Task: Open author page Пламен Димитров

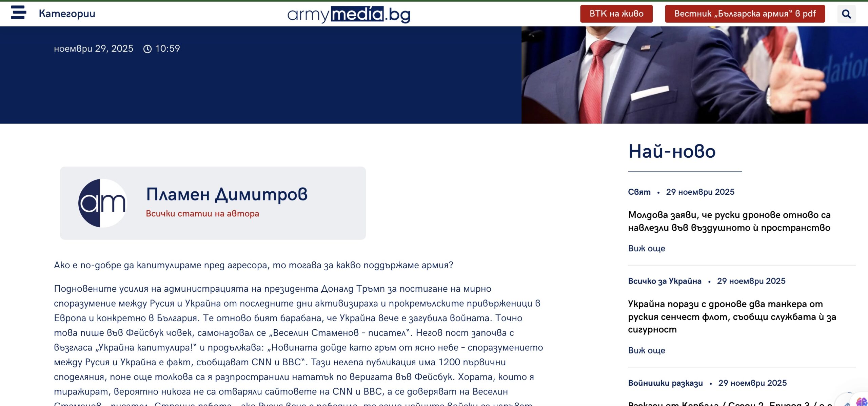Action: click(226, 194)
